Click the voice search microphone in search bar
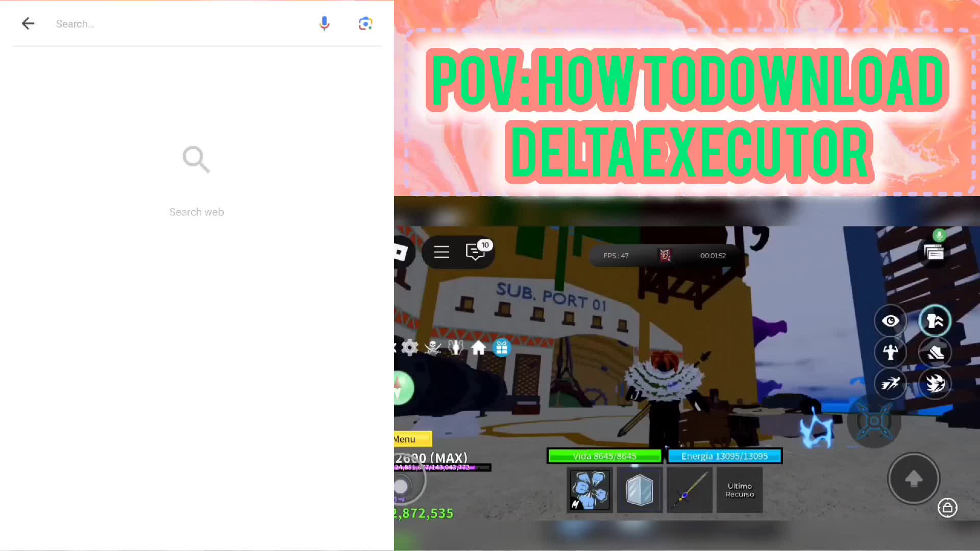Screen dimensions: 980x551 (325, 23)
